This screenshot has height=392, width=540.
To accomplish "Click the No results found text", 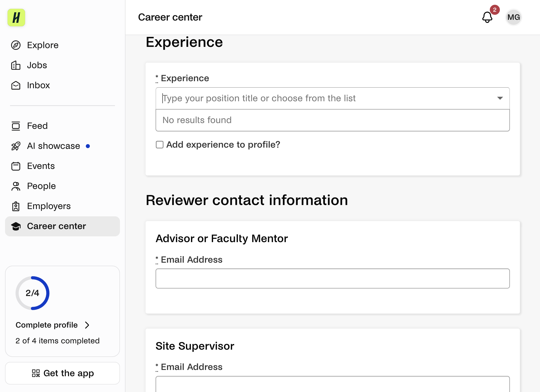I will click(197, 120).
